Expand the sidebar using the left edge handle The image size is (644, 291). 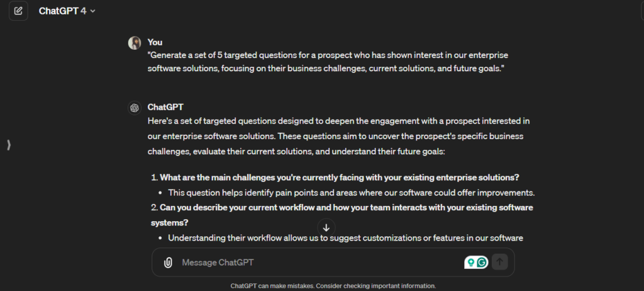click(9, 145)
